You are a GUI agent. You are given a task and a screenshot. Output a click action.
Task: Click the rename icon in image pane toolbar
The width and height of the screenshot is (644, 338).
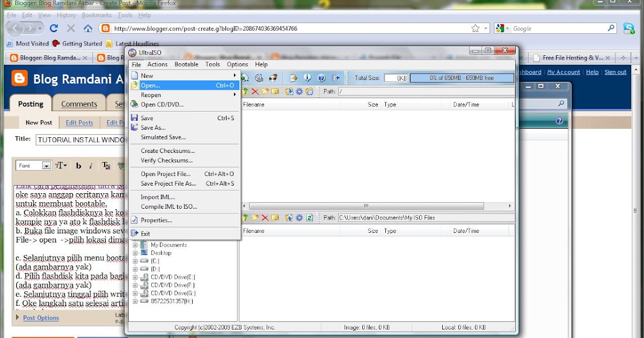pyautogui.click(x=275, y=92)
